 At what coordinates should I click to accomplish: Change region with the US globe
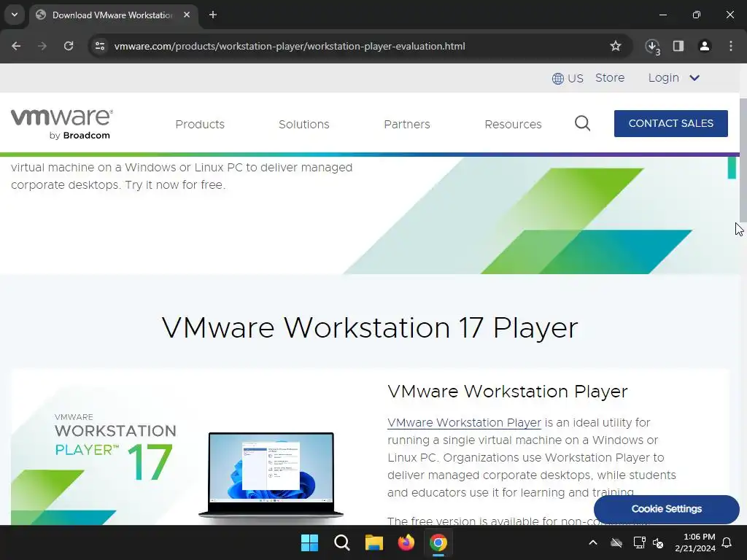[x=568, y=78]
